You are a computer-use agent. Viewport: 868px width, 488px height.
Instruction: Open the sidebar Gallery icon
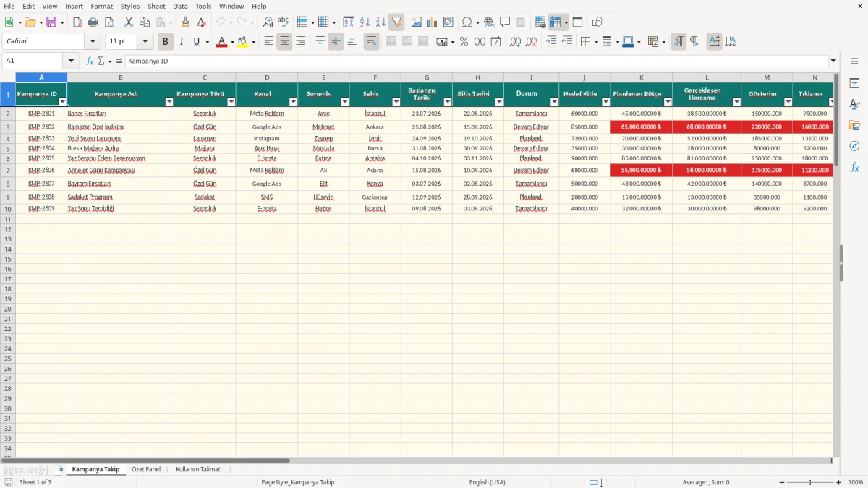855,126
